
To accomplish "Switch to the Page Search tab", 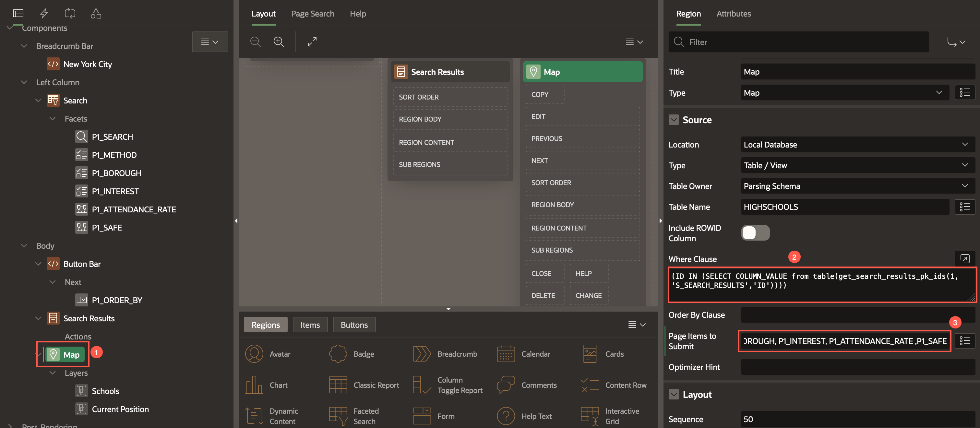I will [312, 14].
